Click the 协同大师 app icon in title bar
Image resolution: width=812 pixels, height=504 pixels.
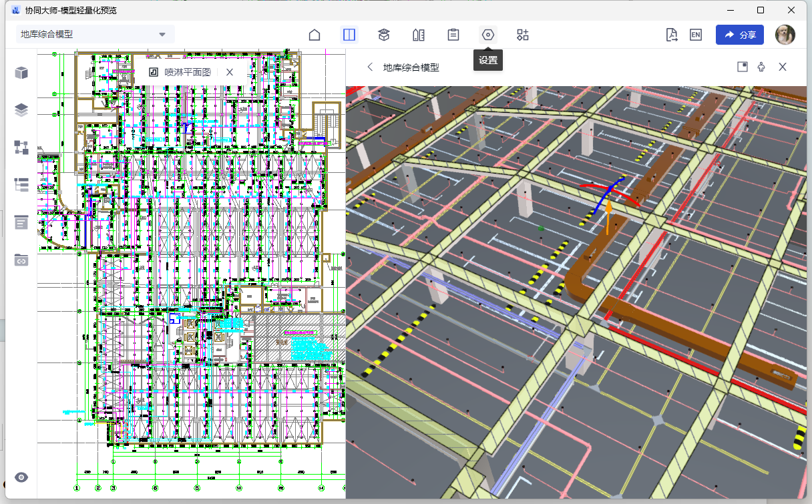tap(16, 10)
